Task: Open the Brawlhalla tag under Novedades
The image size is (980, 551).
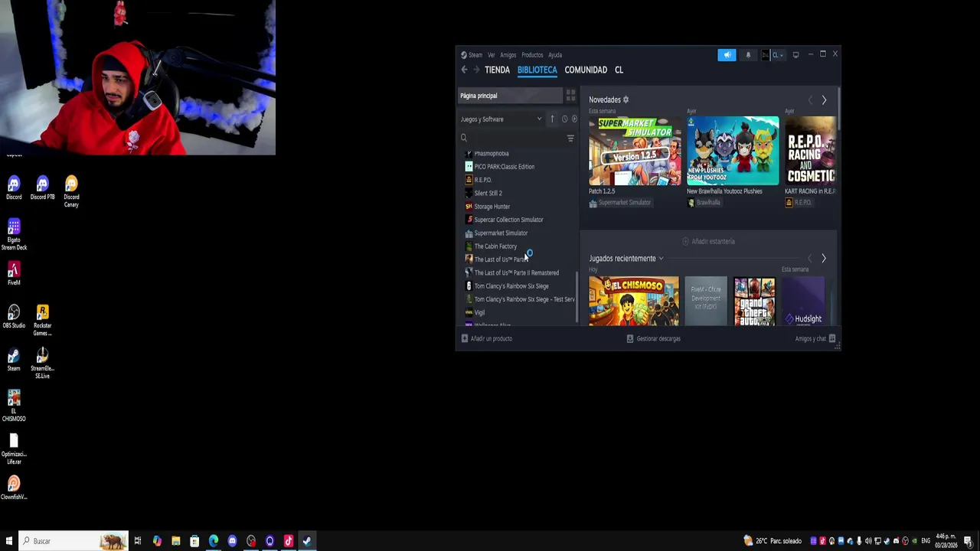Action: point(704,203)
